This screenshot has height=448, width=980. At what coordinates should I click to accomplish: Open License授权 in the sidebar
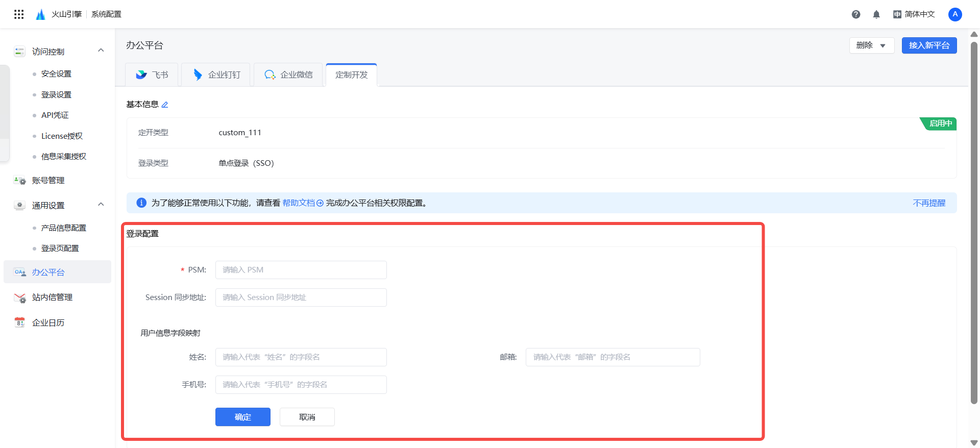pos(62,136)
